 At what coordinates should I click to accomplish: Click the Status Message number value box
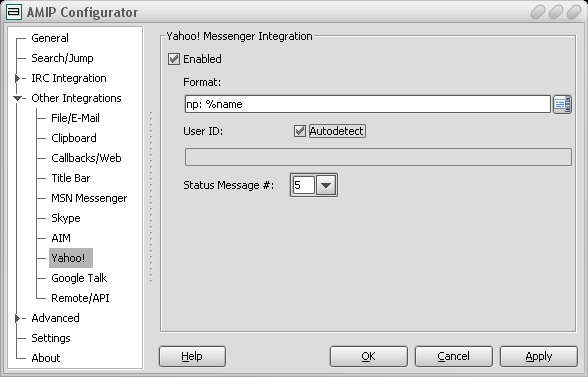(x=303, y=185)
